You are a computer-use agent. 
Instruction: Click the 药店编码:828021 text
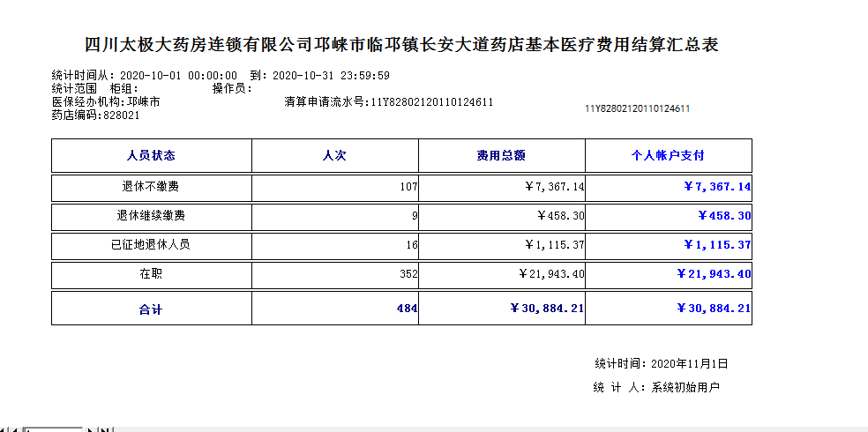coord(96,115)
